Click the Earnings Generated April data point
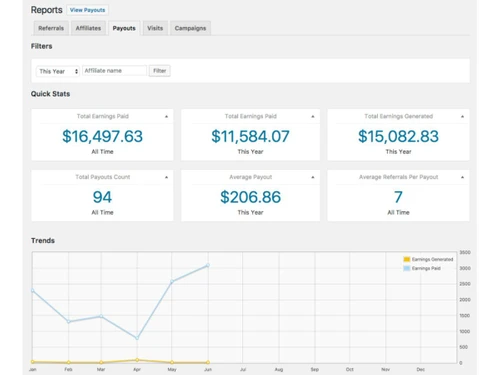The height and width of the screenshot is (375, 500). tap(137, 360)
